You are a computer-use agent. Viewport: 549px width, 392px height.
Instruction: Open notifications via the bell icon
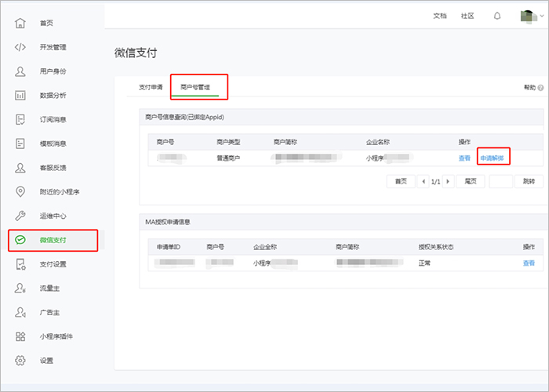pos(497,16)
